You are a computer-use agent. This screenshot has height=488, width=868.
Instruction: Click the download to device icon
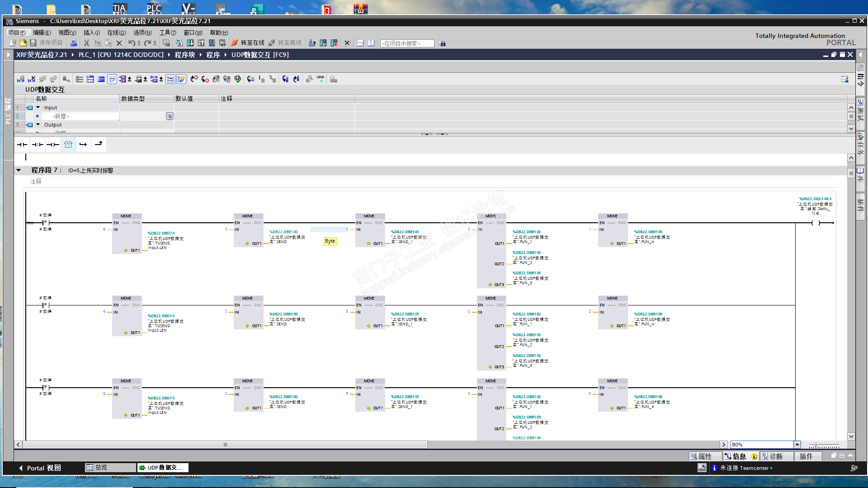click(x=190, y=43)
